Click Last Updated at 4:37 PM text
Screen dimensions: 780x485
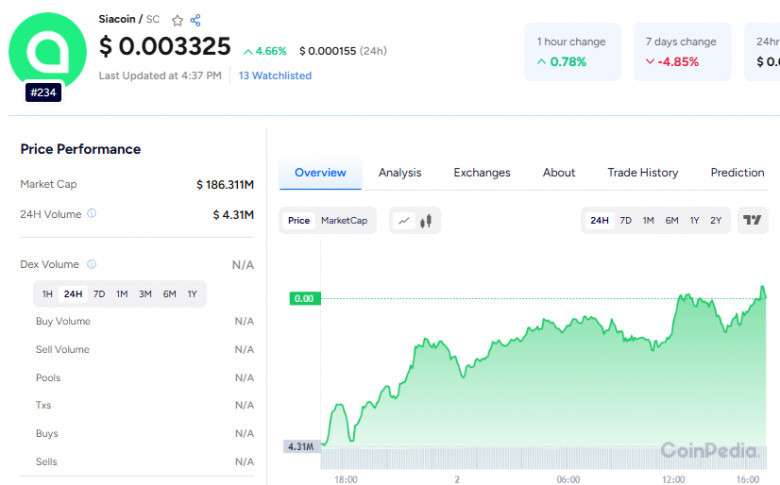coord(160,76)
